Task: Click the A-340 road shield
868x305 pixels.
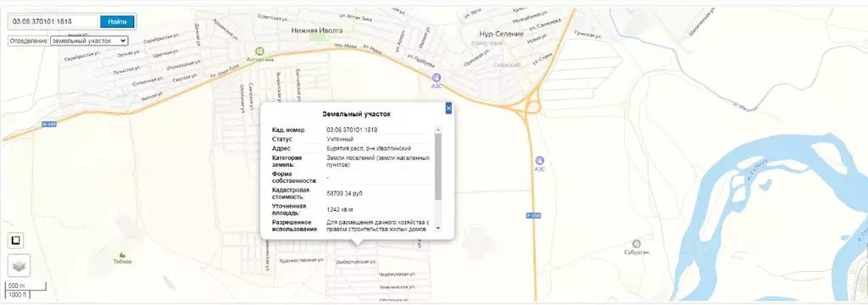Action: tap(48, 125)
